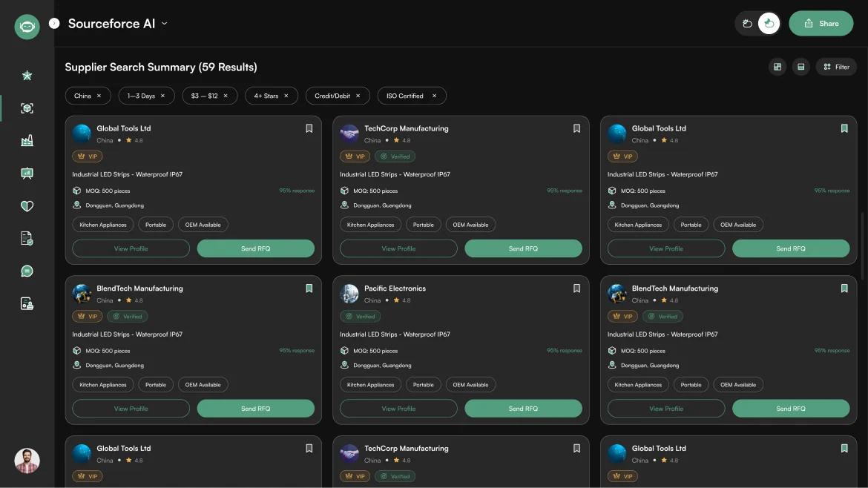
Task: Select Kitchen Appliances tag on Pacific Electronics card
Action: click(x=370, y=384)
